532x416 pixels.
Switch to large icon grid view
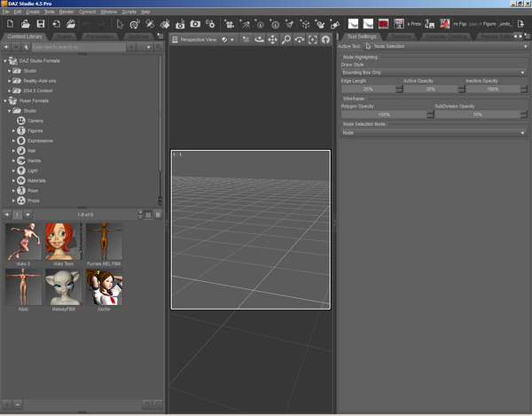pyautogui.click(x=148, y=215)
